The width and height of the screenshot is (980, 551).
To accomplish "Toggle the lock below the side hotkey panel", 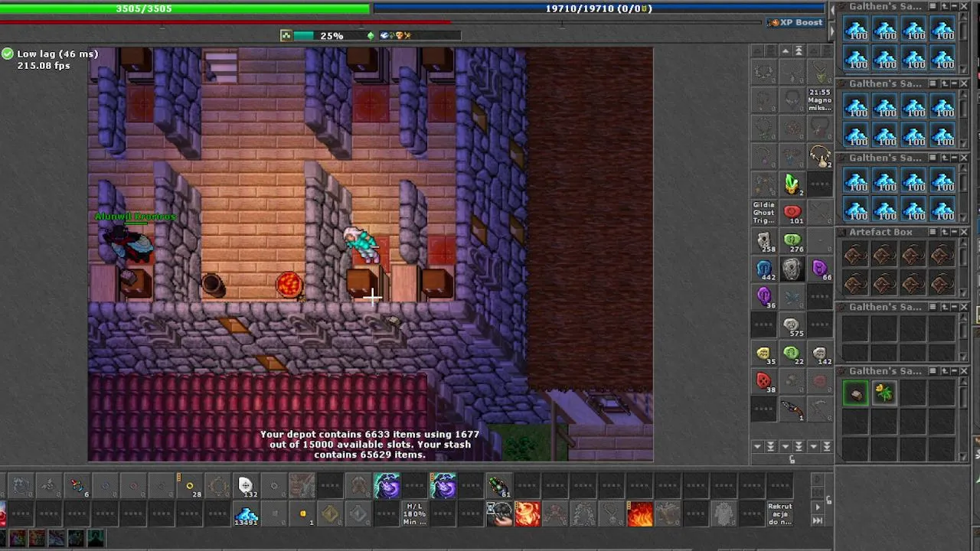I will point(792,459).
